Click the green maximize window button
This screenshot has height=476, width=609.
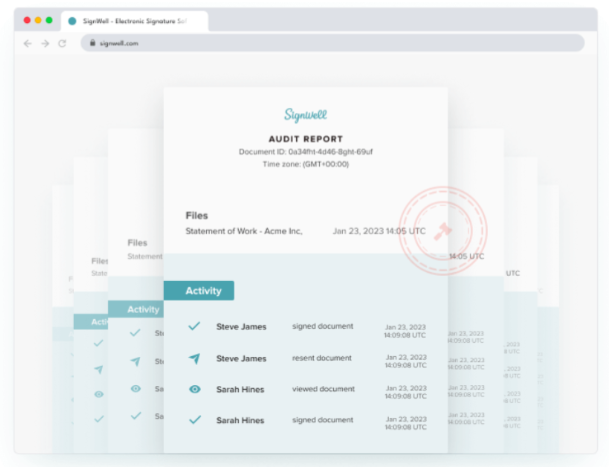(49, 20)
